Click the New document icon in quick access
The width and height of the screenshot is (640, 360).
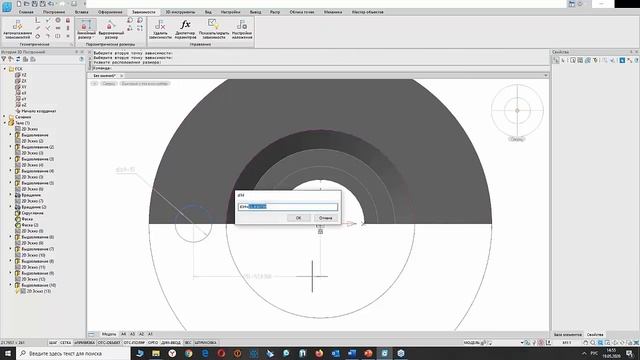(x=19, y=4)
